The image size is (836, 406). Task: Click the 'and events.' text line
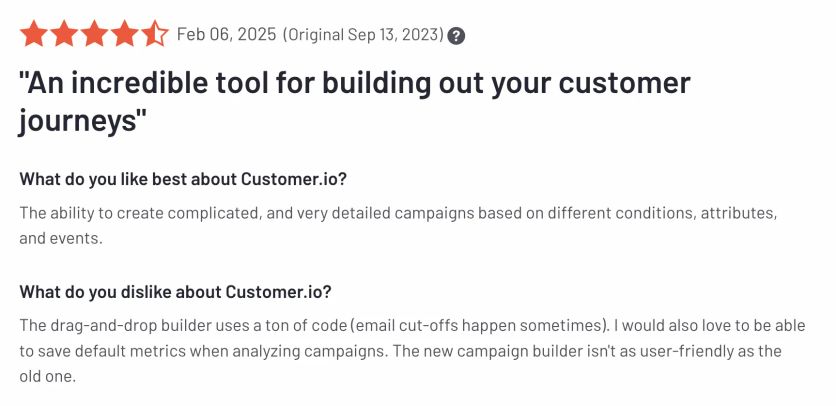[x=60, y=238]
